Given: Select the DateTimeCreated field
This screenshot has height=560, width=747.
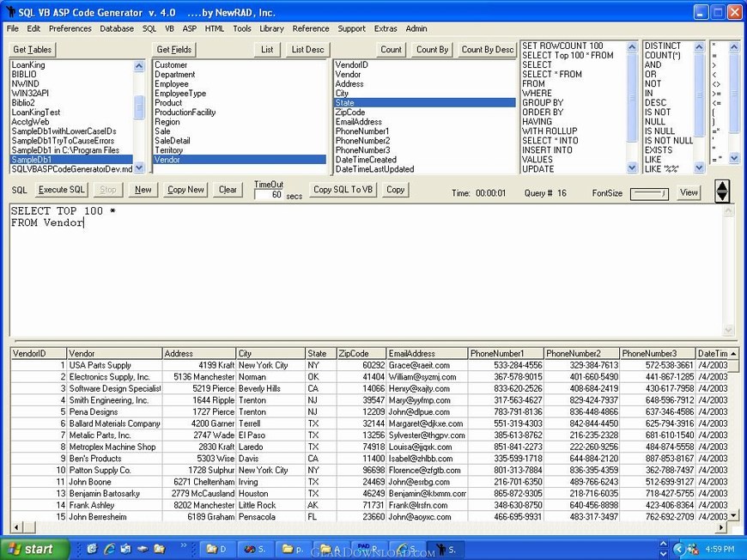Looking at the screenshot, I should coord(366,160).
